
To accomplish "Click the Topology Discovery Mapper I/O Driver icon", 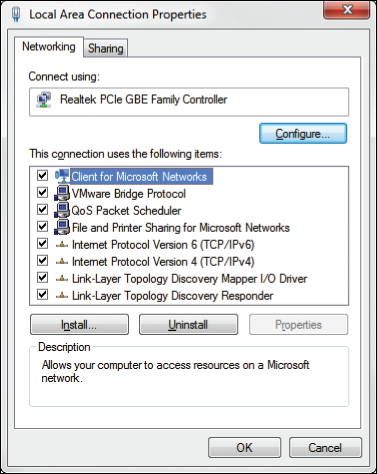I will point(62,279).
